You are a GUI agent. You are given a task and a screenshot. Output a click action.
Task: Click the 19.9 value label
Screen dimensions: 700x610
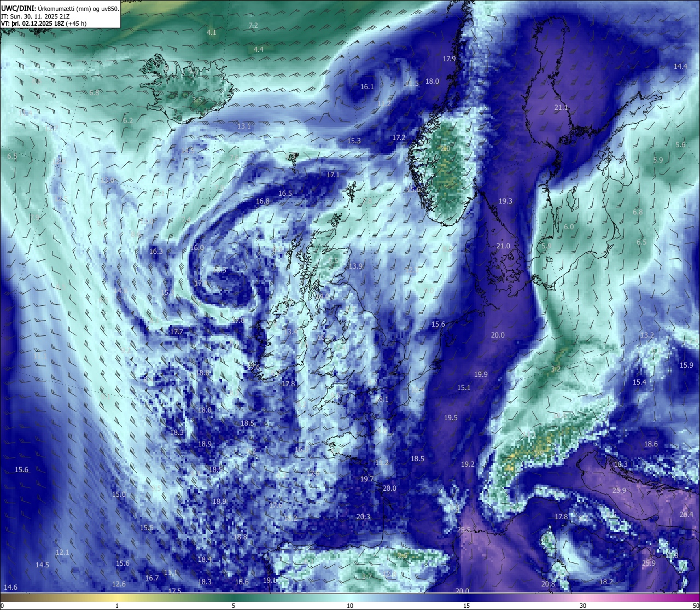481,374
